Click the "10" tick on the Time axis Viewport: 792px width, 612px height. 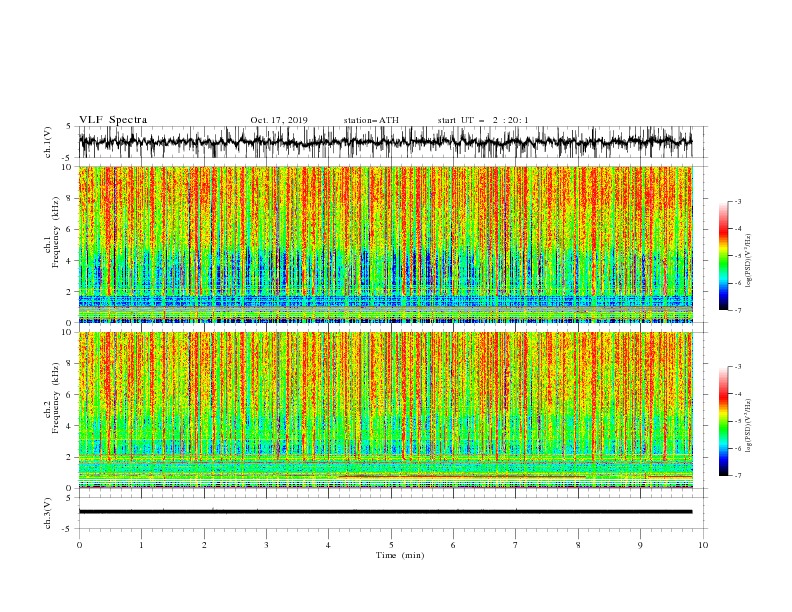coord(703,545)
